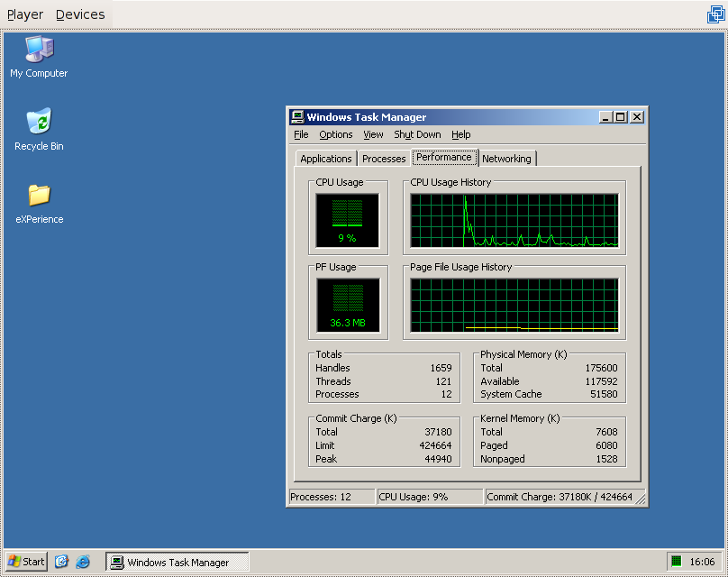Open the Options menu in Task Manager
This screenshot has width=728, height=577.
click(x=336, y=134)
